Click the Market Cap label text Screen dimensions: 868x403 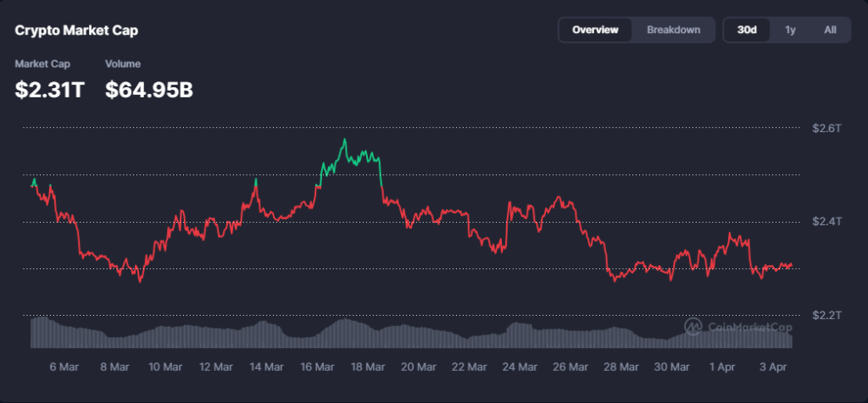pos(42,63)
